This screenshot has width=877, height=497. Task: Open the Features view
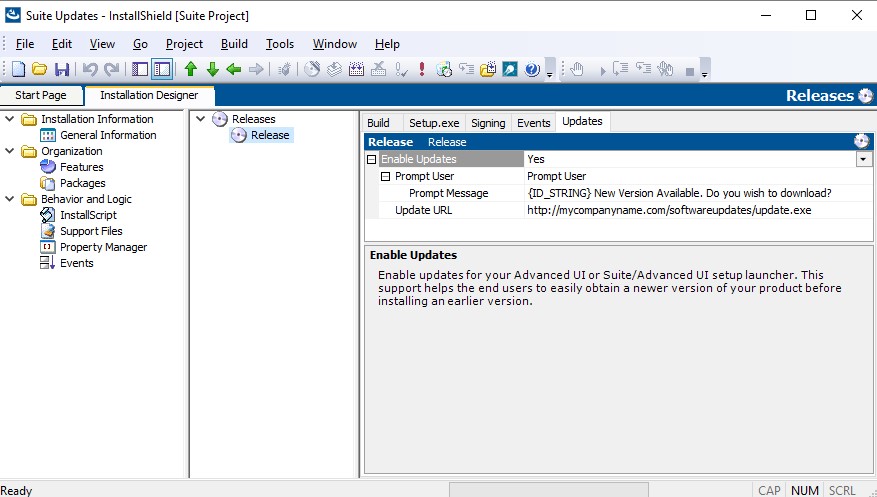[82, 167]
